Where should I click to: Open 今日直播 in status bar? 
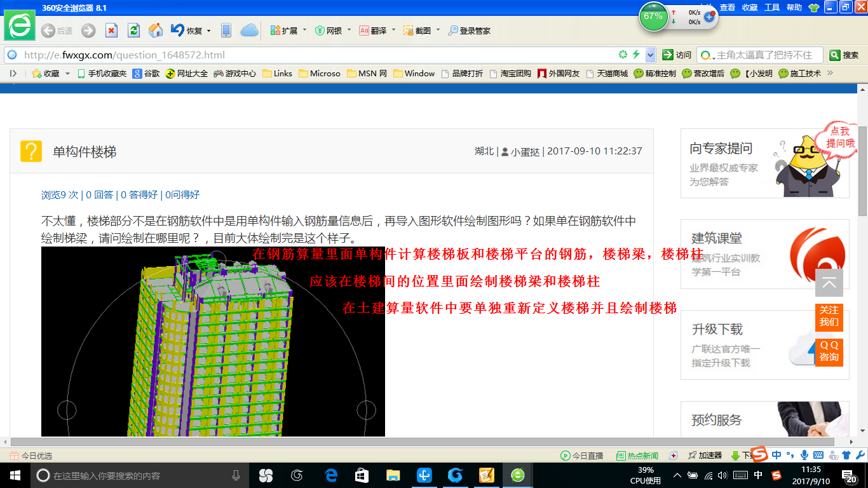(x=581, y=456)
